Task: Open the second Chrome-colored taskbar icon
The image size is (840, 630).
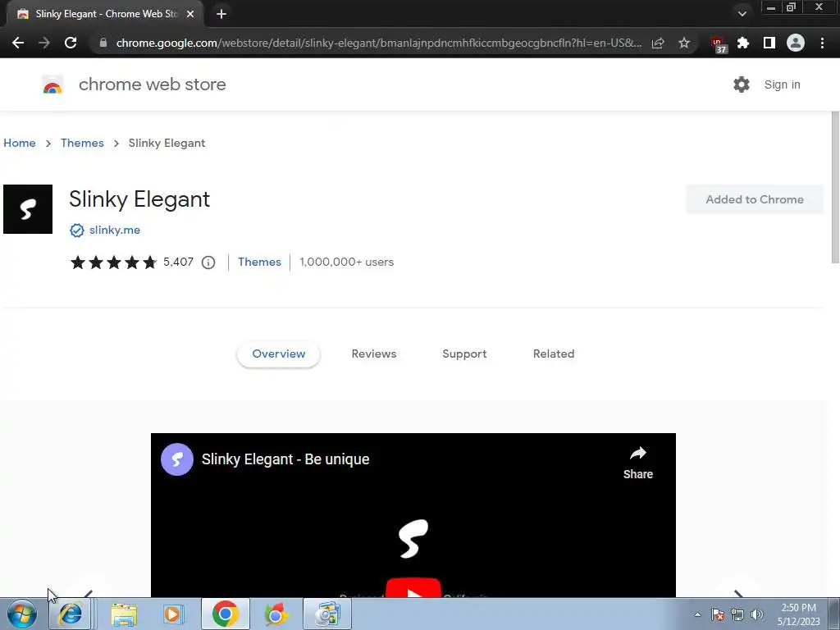Action: (276, 614)
